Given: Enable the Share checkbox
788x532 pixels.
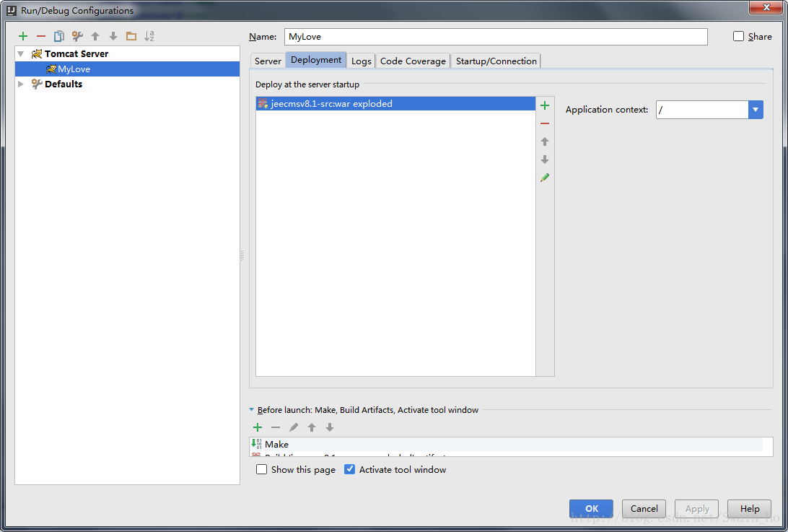Looking at the screenshot, I should click(x=738, y=36).
